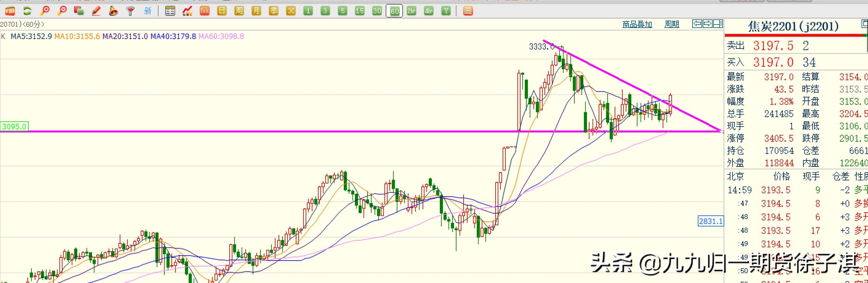Select the monthly 月 period button
The height and width of the screenshot is (283, 868).
(256, 11)
